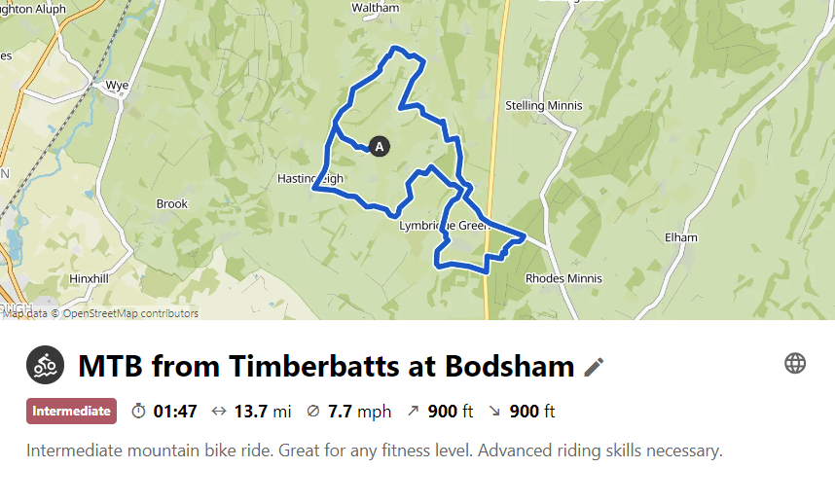Click the 13.7 mi distance value

click(263, 412)
